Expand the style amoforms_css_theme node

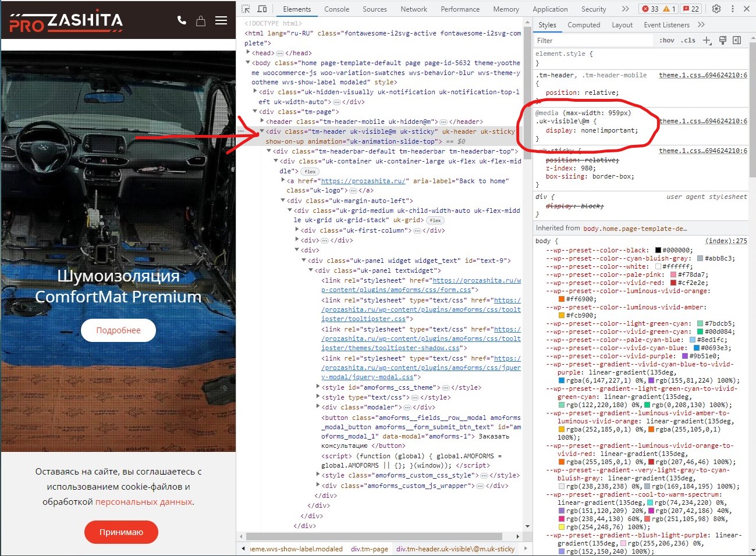318,387
